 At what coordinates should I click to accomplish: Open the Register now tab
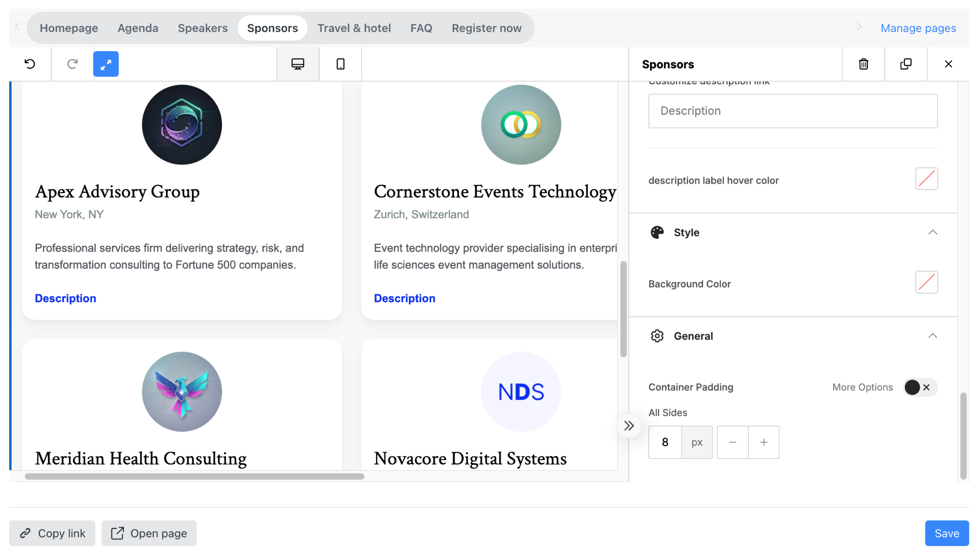(487, 28)
